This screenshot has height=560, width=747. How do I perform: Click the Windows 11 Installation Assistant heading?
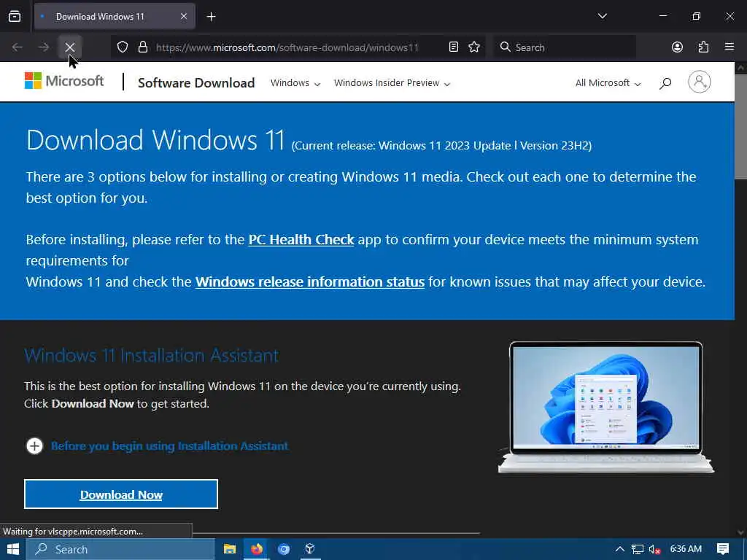point(152,356)
